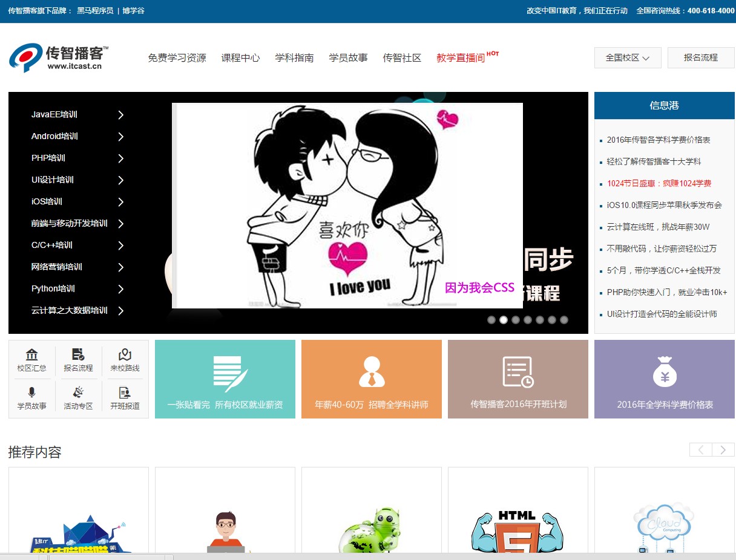
Task: Follow the 黑马程序员 brand link
Action: tap(95, 11)
